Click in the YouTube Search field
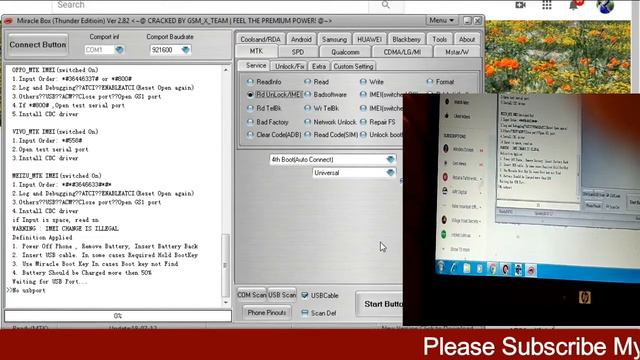 [x=210, y=5]
